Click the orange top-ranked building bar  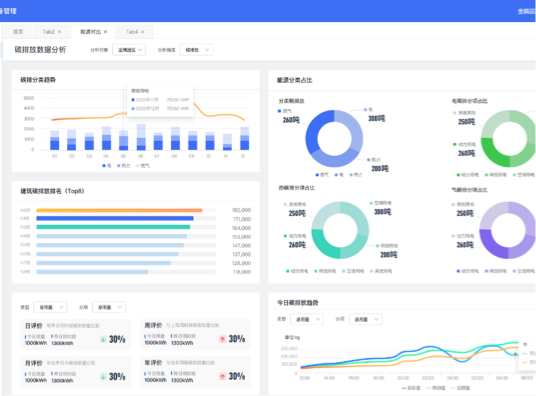(x=119, y=210)
